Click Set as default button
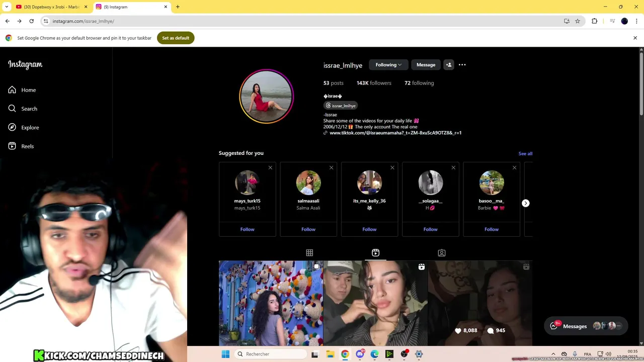Screen dimensions: 644x362 (x=176, y=38)
